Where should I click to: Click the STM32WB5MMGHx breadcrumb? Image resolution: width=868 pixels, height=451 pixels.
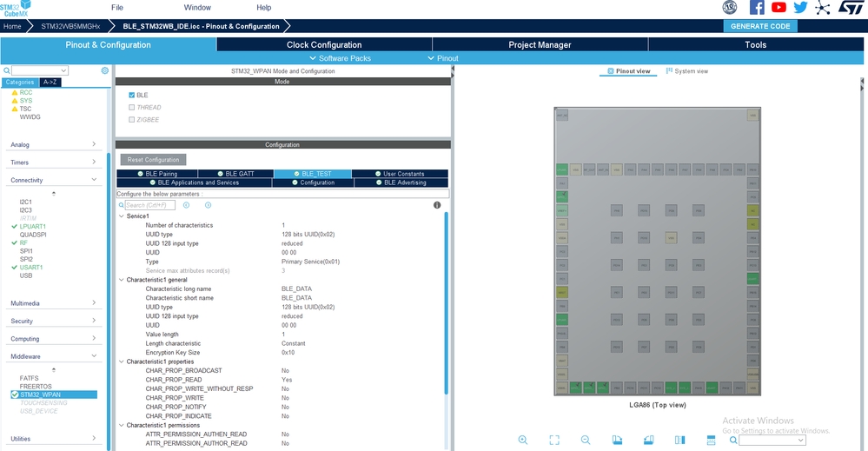(70, 26)
